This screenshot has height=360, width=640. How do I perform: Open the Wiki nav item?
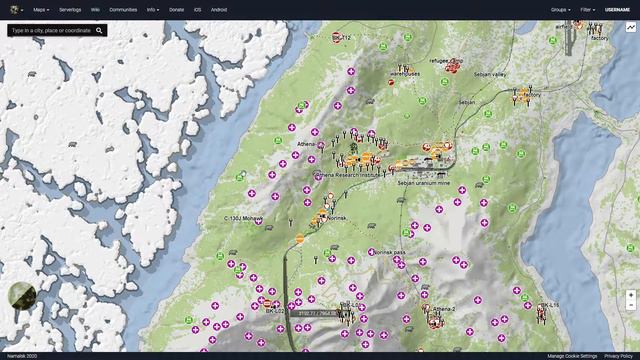click(95, 10)
